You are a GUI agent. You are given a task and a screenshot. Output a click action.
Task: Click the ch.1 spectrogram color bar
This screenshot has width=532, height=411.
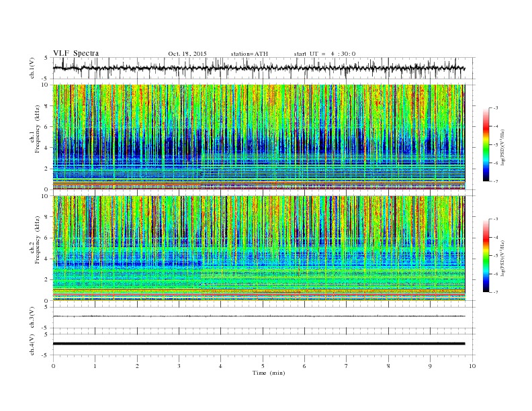(486, 144)
